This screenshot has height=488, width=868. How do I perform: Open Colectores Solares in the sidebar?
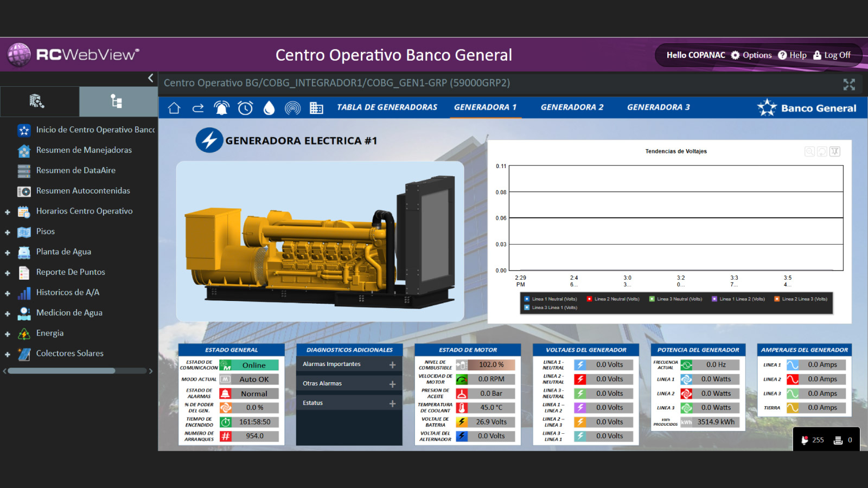click(69, 354)
